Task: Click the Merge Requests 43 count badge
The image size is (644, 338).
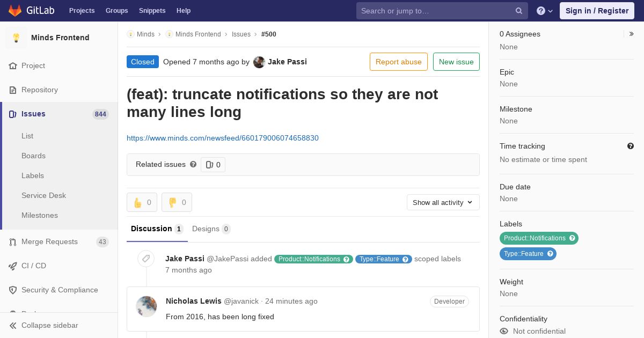Action: click(x=103, y=242)
